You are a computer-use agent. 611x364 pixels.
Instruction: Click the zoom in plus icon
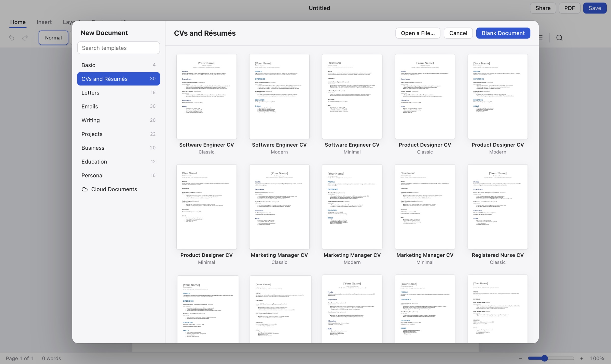(581, 358)
